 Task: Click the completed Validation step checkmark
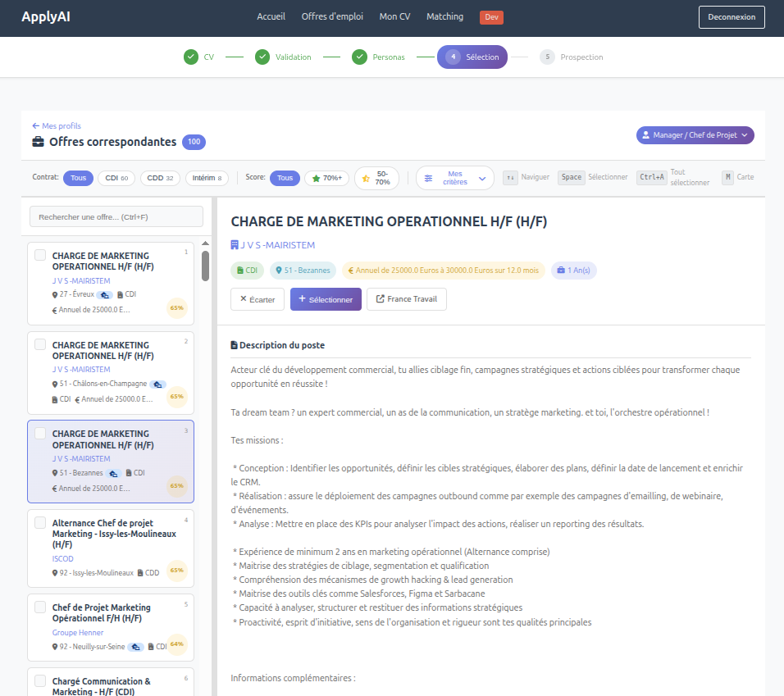click(x=262, y=57)
